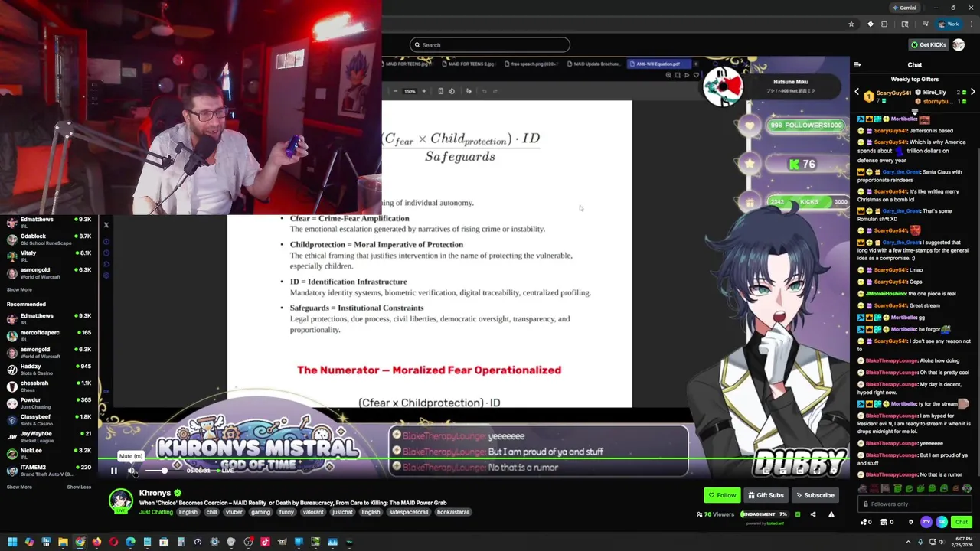Share the stream via share icon
Image resolution: width=980 pixels, height=551 pixels.
click(x=813, y=514)
